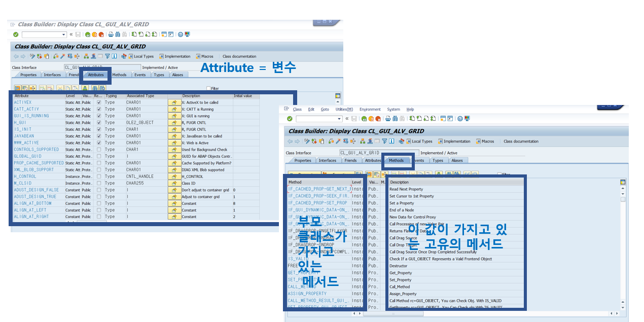Click Print icon in Attributes window toolbar
This screenshot has height=322, width=644.
point(111,34)
